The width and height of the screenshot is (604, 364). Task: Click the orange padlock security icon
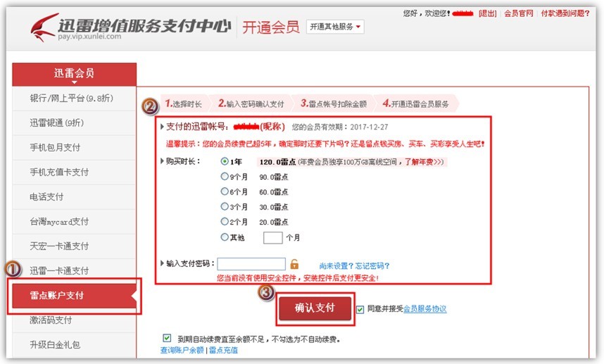pyautogui.click(x=294, y=264)
